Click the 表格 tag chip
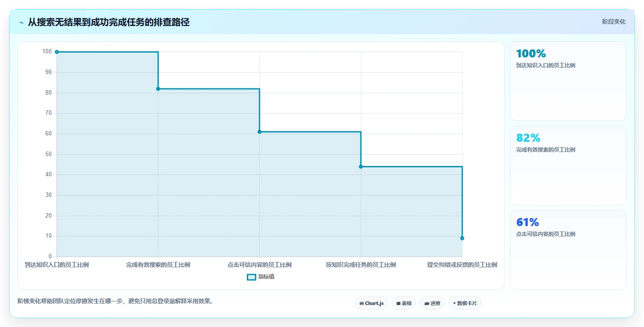 tap(404, 303)
